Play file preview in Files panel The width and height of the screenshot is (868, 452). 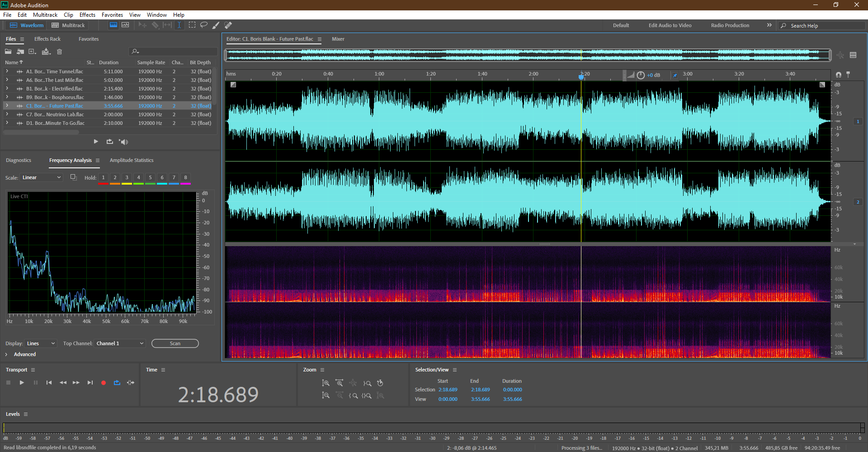(x=96, y=142)
